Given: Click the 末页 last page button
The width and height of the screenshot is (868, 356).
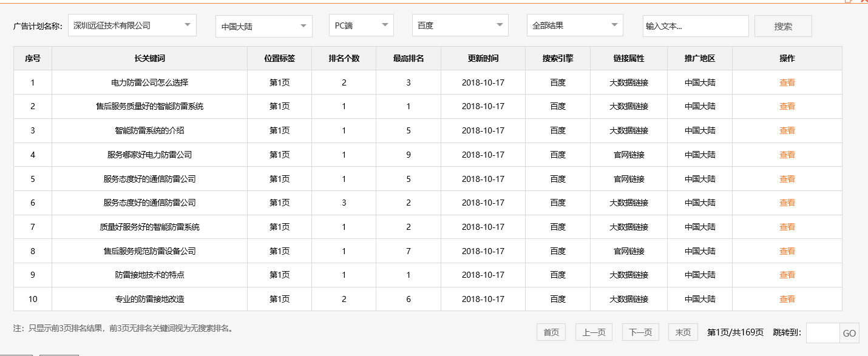Looking at the screenshot, I should click(x=682, y=332).
